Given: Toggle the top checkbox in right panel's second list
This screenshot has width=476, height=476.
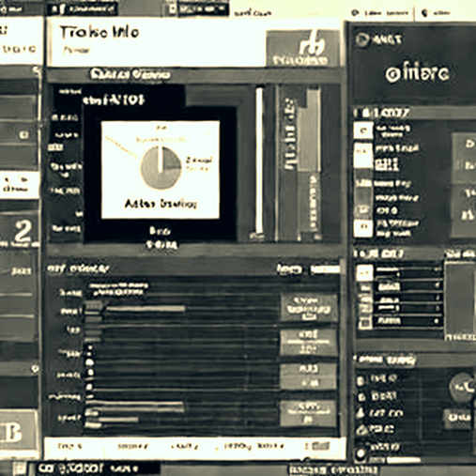Looking at the screenshot, I should click(364, 272).
